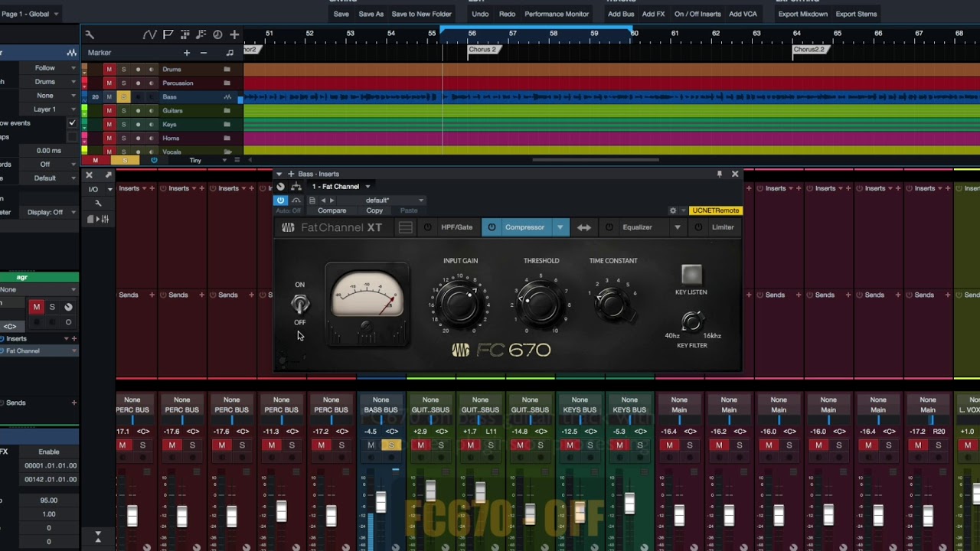Unsolo the Bass track

click(123, 97)
